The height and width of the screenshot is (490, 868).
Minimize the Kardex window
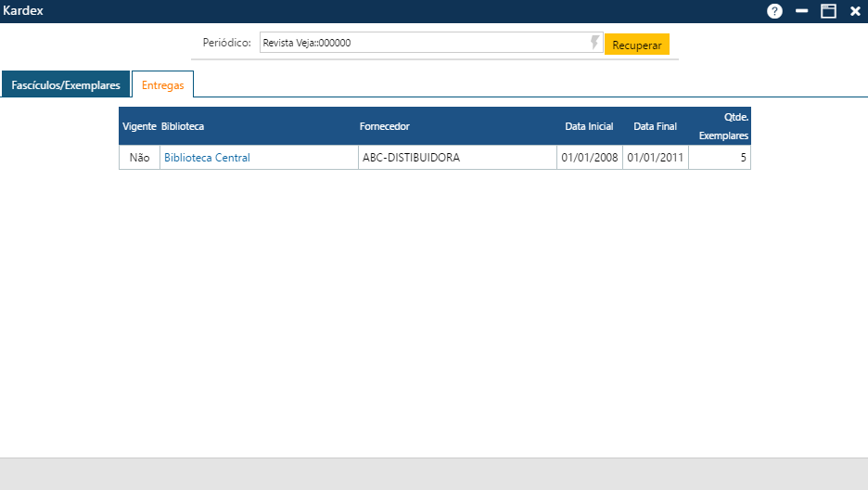pos(802,11)
